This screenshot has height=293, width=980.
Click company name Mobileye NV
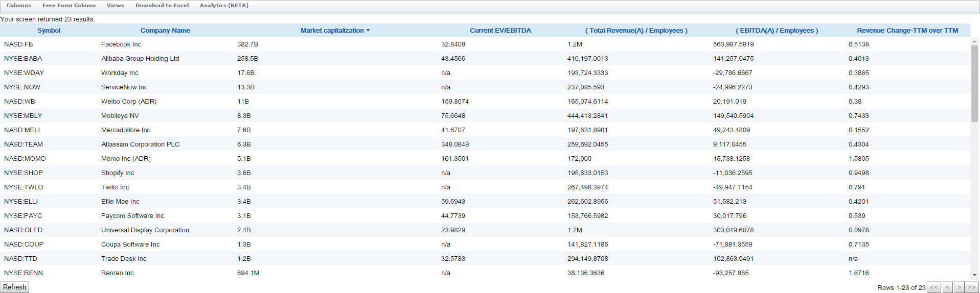(x=120, y=116)
